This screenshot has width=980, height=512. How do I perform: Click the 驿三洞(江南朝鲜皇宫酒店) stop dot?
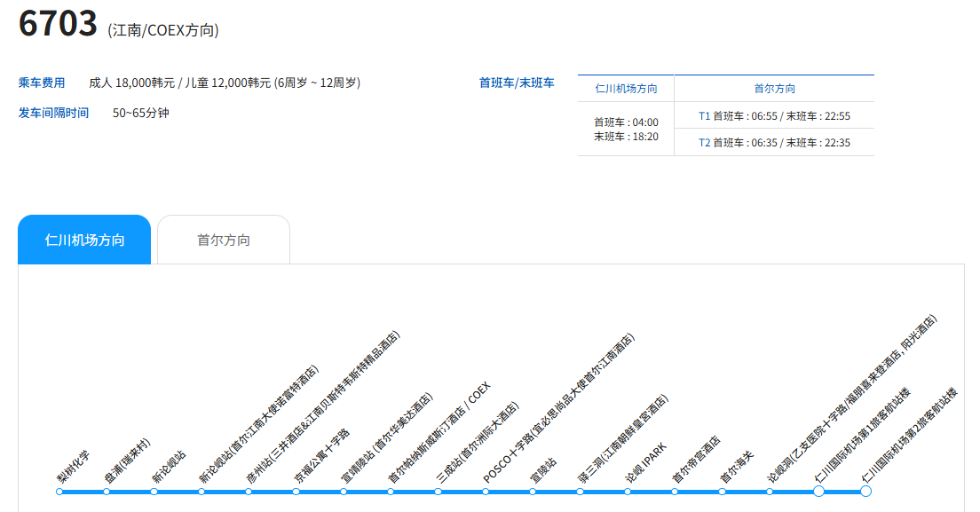point(580,492)
